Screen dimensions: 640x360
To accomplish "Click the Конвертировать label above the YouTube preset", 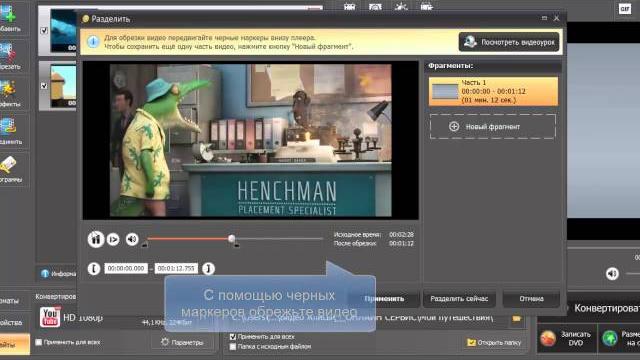I will pyautogui.click(x=56, y=296).
